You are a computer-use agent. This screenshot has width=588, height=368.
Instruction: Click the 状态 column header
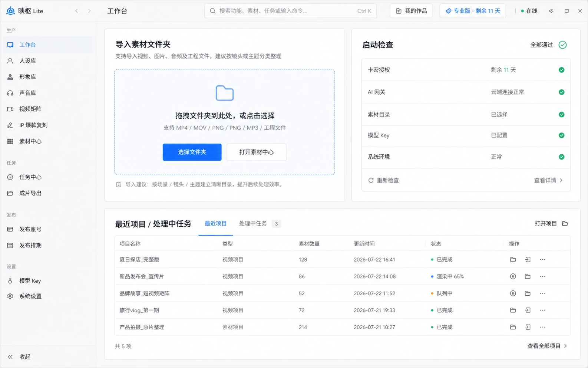436,244
